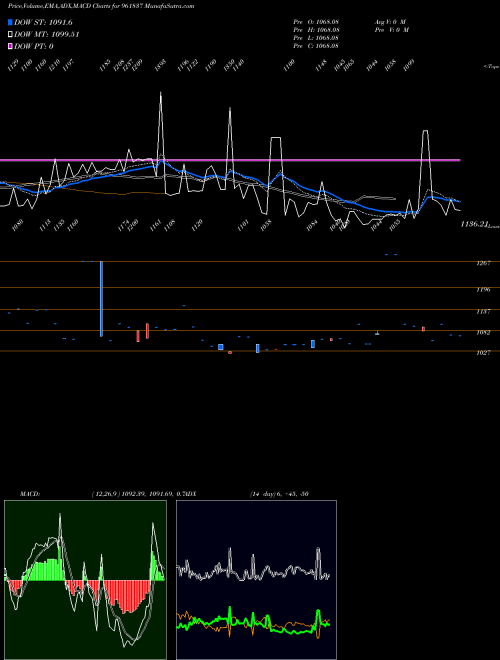Click the tall blue candlestick bar
The width and height of the screenshot is (500, 660).
101,299
